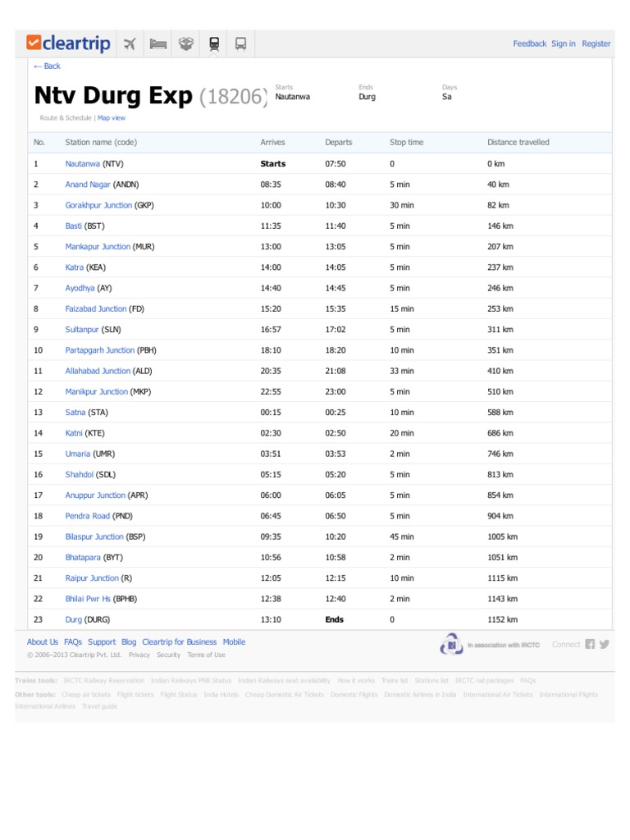Open India Hotels link
Image resolution: width=630 pixels, height=840 pixels.
click(x=221, y=694)
